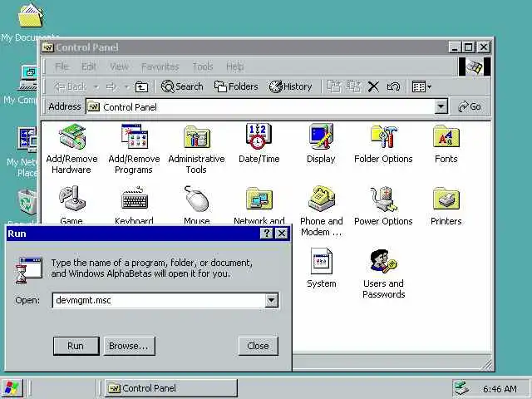Open the File menu
The image size is (532, 399).
(62, 66)
